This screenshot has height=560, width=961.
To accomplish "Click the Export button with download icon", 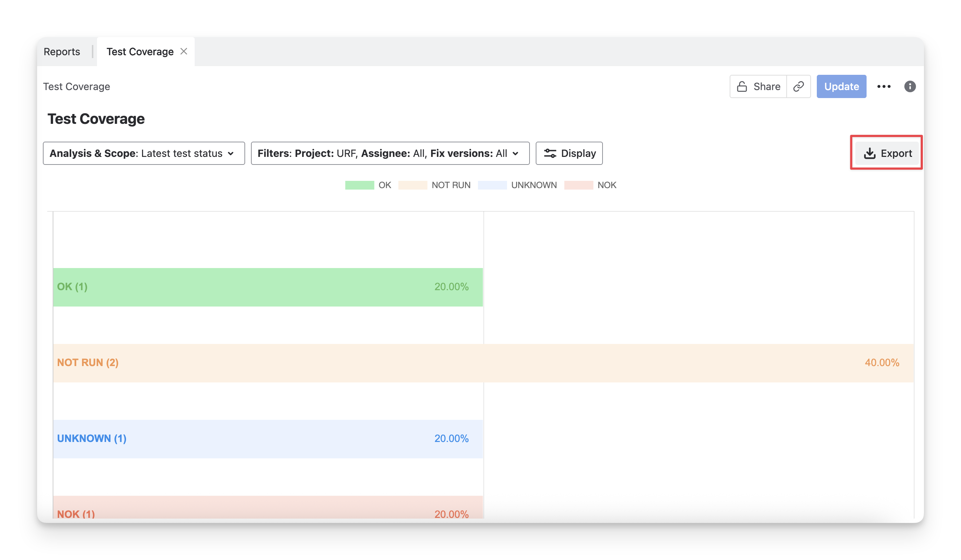I will click(887, 153).
